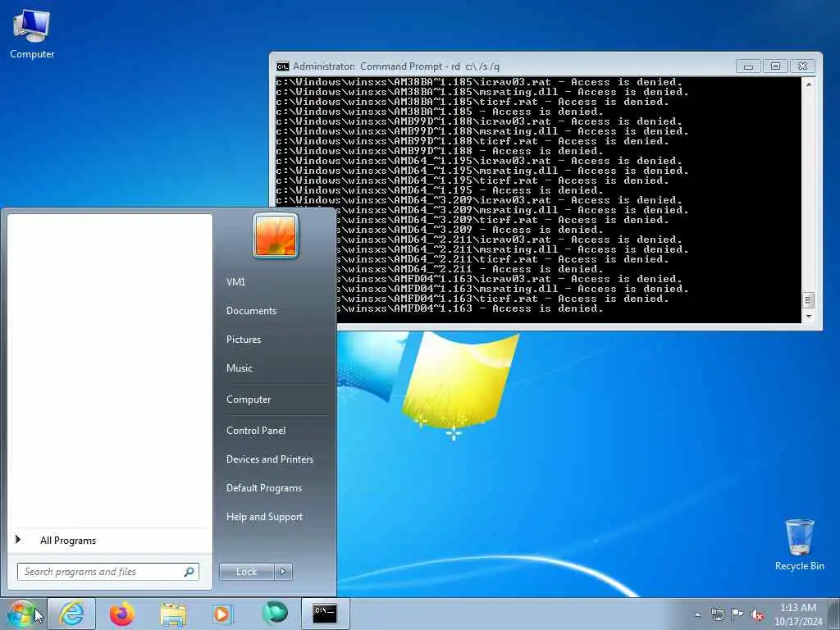Click the Show desktop button

pyautogui.click(x=833, y=614)
